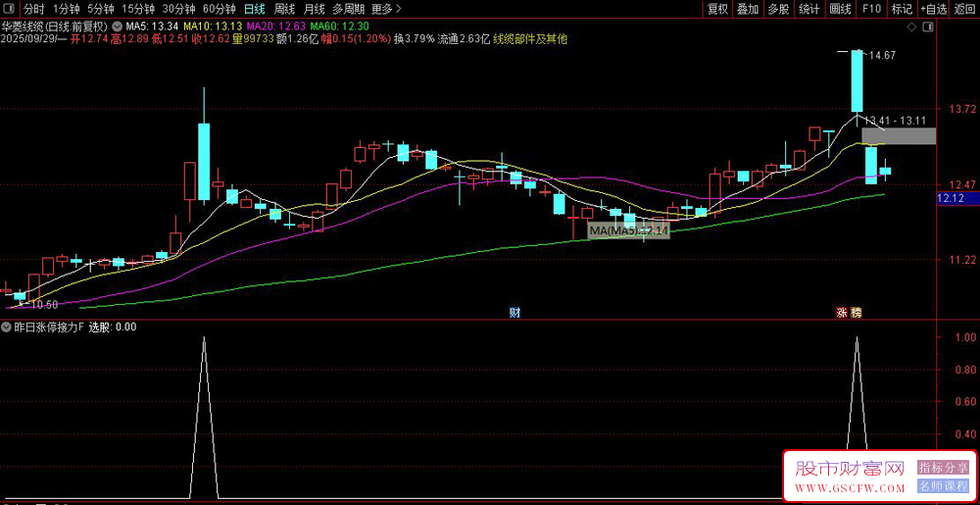Image resolution: width=980 pixels, height=505 pixels.
Task: Click the 10.50 low price label
Action: pyautogui.click(x=44, y=305)
